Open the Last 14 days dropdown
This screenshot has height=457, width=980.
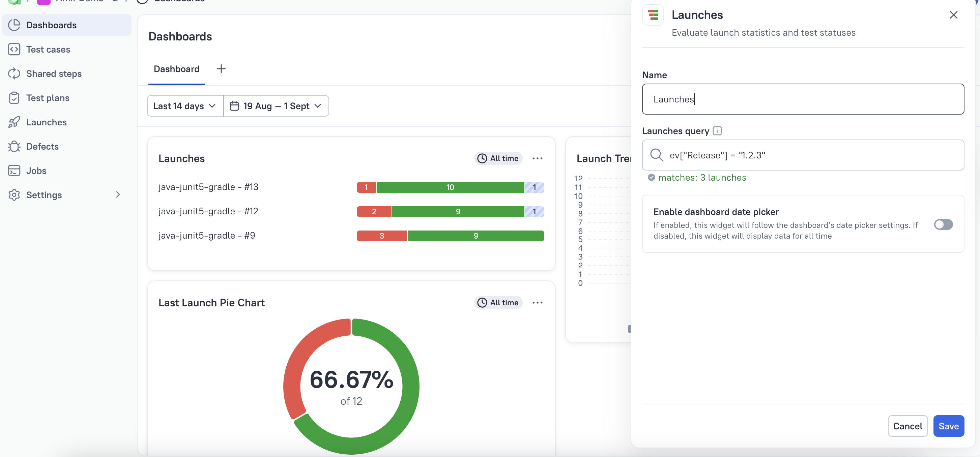pyautogui.click(x=184, y=106)
